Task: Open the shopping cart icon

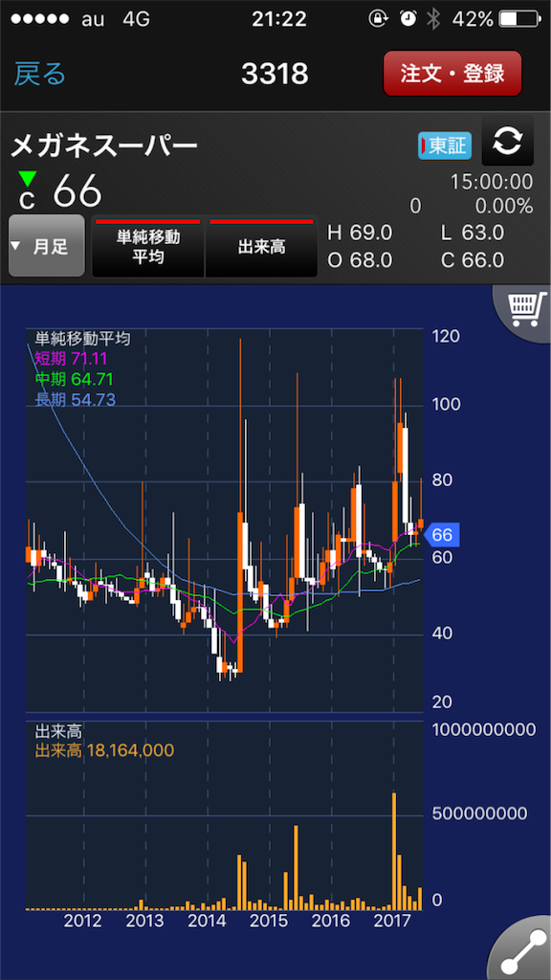Action: click(523, 311)
